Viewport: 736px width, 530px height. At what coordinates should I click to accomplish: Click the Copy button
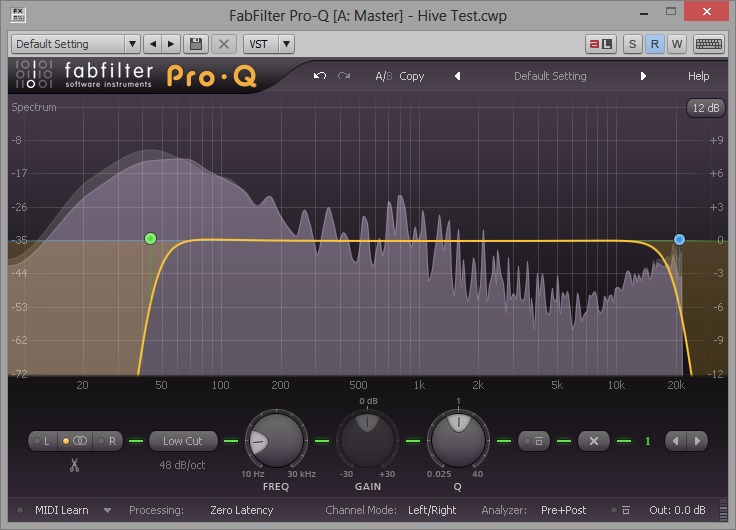click(x=412, y=76)
